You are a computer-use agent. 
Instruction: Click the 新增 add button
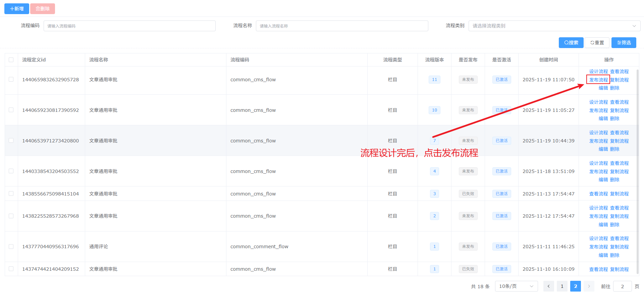point(16,9)
